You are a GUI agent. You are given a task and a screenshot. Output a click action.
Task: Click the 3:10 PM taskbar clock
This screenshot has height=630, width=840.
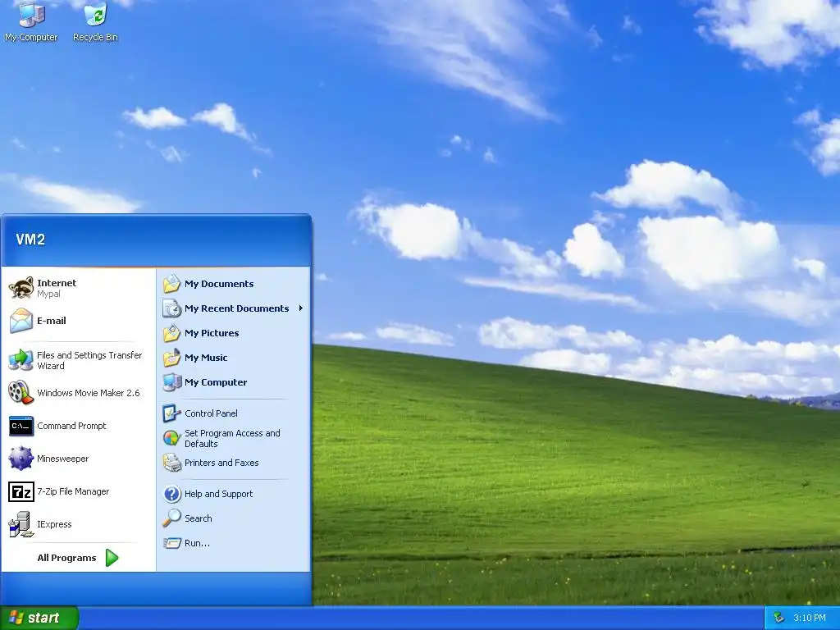coord(810,618)
